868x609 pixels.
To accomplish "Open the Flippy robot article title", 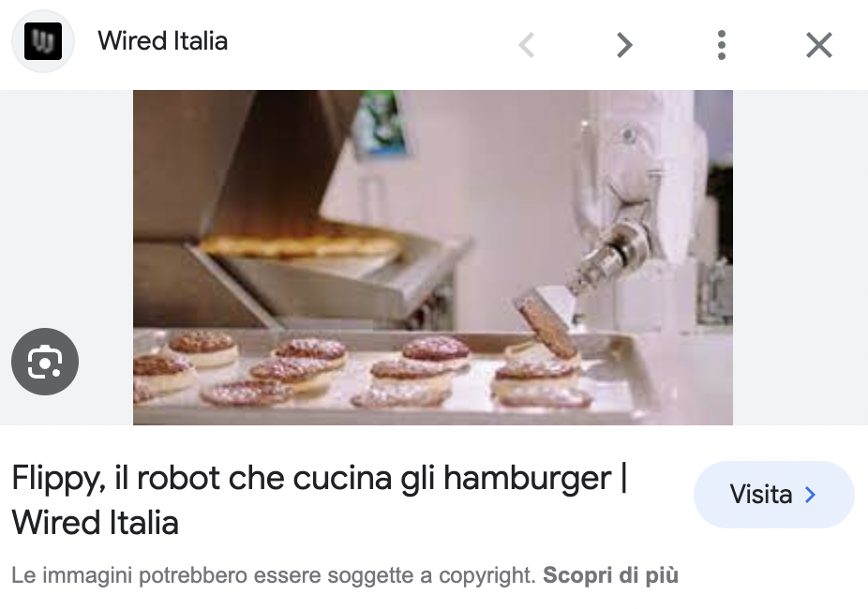I will pyautogui.click(x=320, y=500).
